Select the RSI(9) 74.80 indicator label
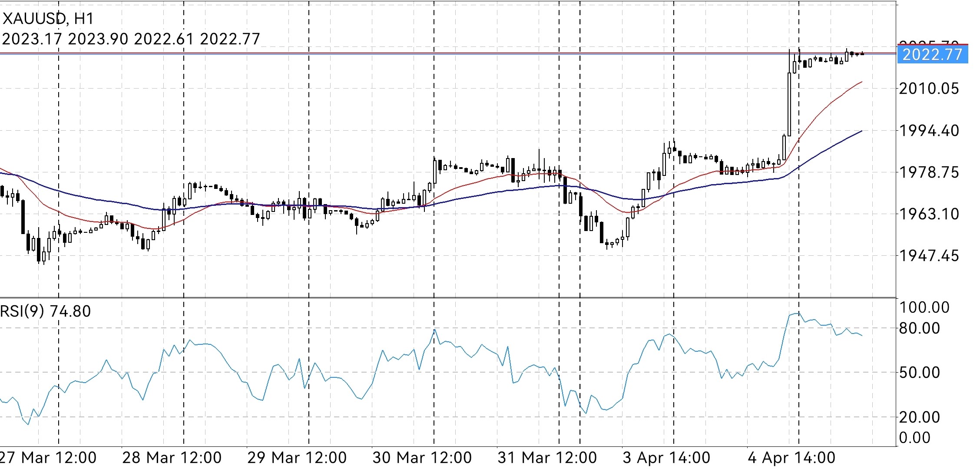Image resolution: width=980 pixels, height=469 pixels. 46,311
